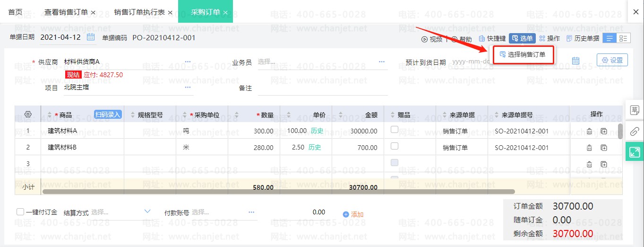
Task: Toggle 赠品 checkbox in row 3
Action: (x=394, y=162)
